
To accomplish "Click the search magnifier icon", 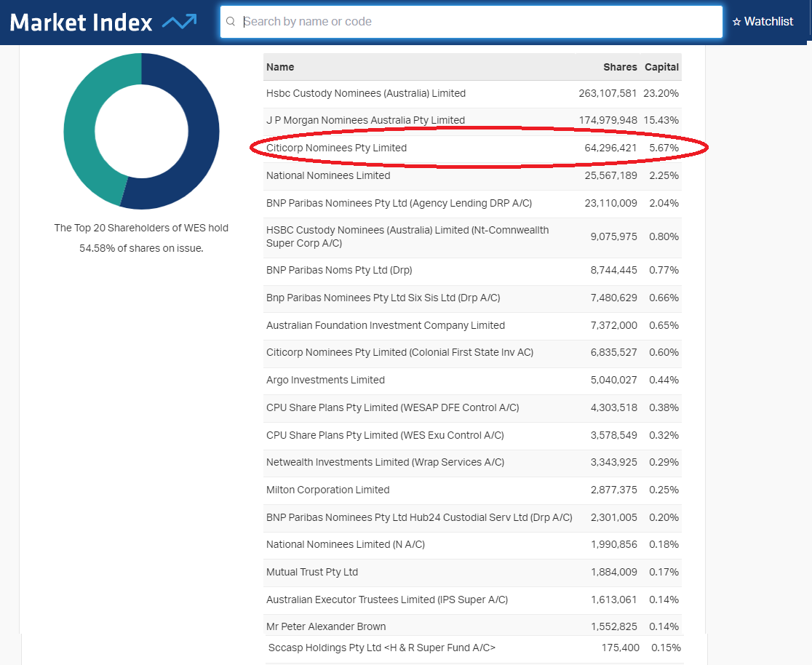I will [231, 22].
